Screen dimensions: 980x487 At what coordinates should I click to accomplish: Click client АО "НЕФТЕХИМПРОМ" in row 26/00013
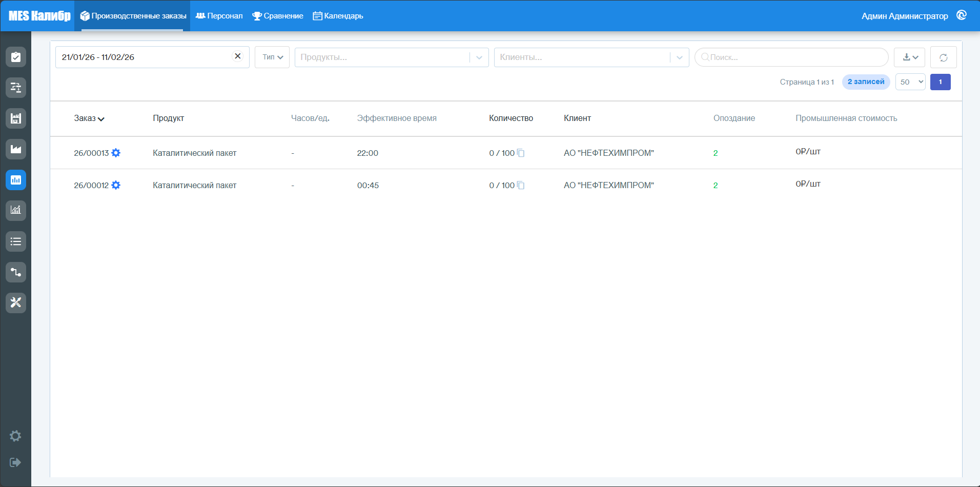point(609,153)
